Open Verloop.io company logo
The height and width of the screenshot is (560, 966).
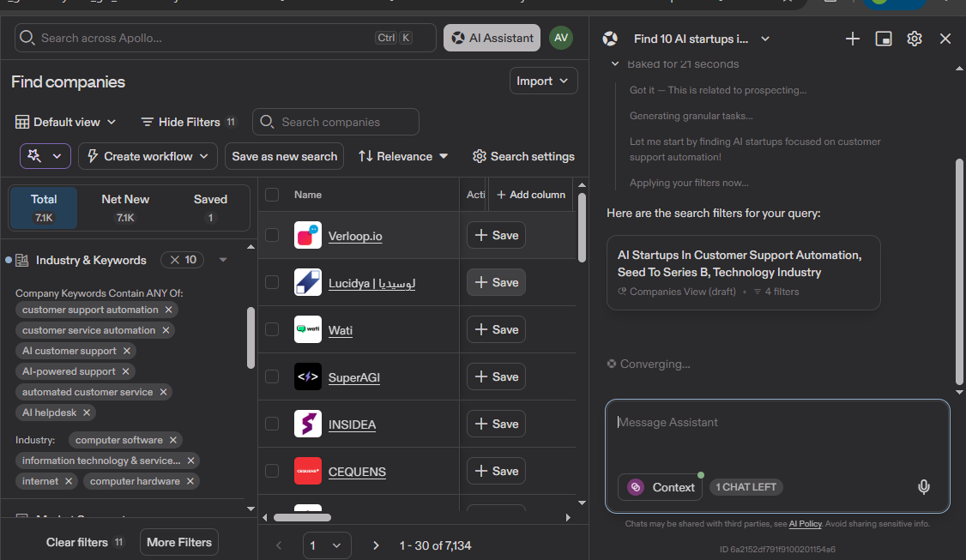point(307,235)
